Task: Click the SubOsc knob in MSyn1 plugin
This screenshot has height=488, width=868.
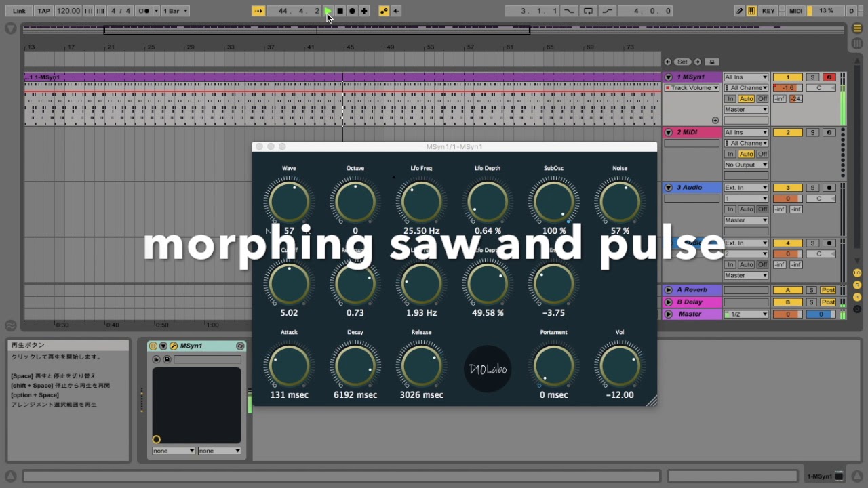Action: click(x=554, y=201)
